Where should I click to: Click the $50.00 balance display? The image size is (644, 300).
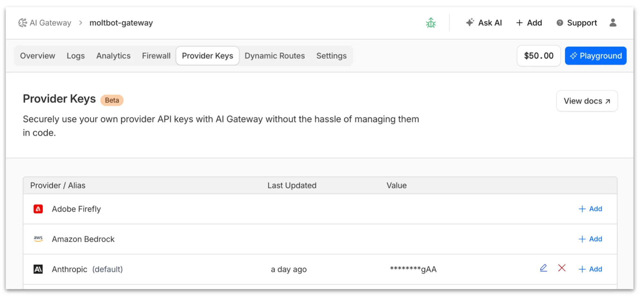pos(538,55)
